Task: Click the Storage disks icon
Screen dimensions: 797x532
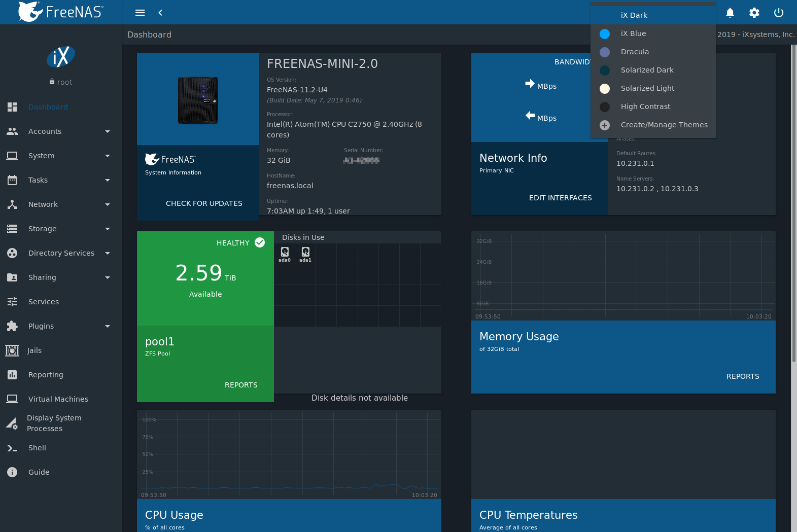Action: coord(12,229)
